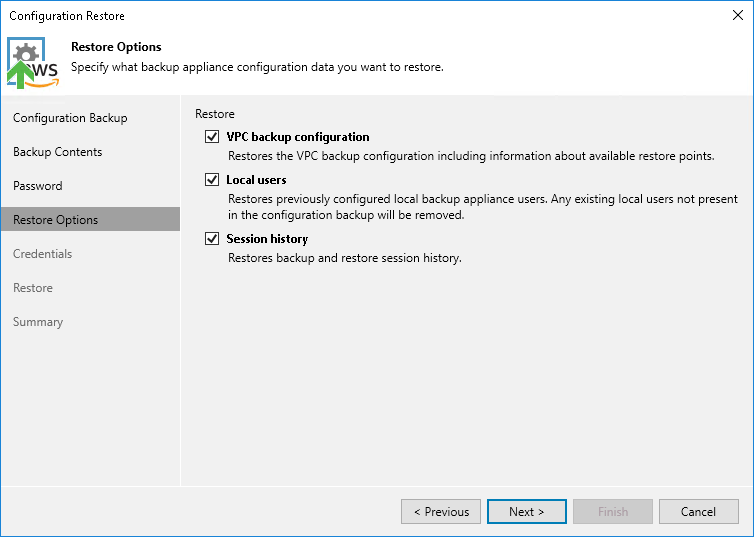
Task: Toggle the Local users checkbox
Action: tap(211, 180)
